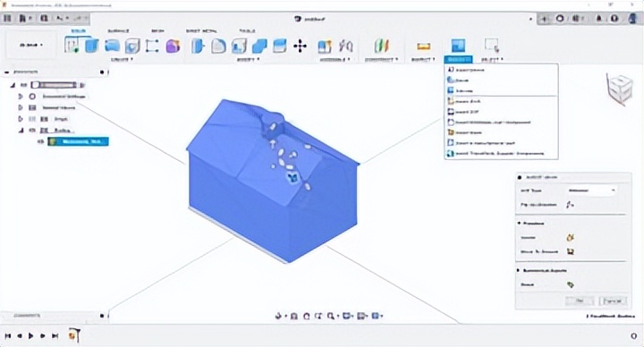Toggle visibility of the selected mesh body
The image size is (644, 347).
(40, 141)
